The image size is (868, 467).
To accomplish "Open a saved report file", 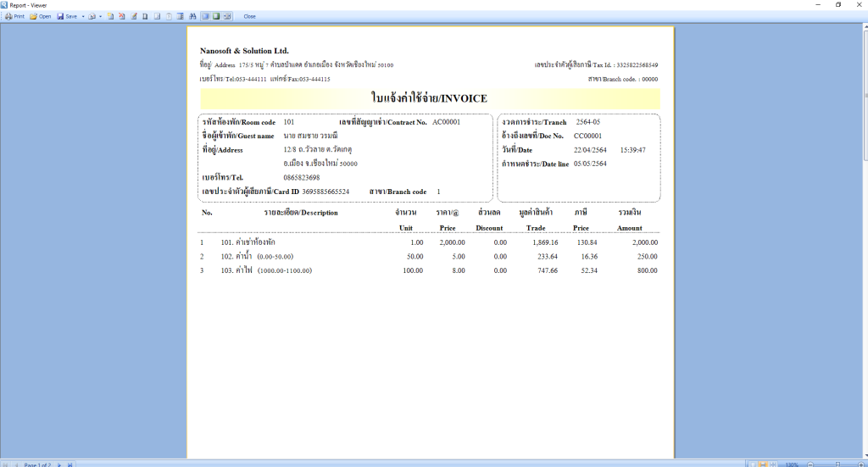I will [41, 17].
